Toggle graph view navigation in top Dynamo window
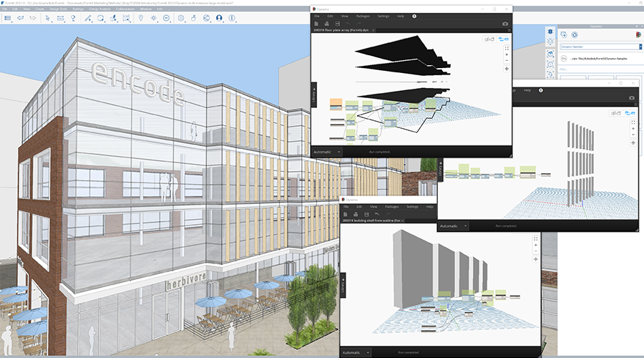The height and width of the screenshot is (358, 644). [504, 39]
